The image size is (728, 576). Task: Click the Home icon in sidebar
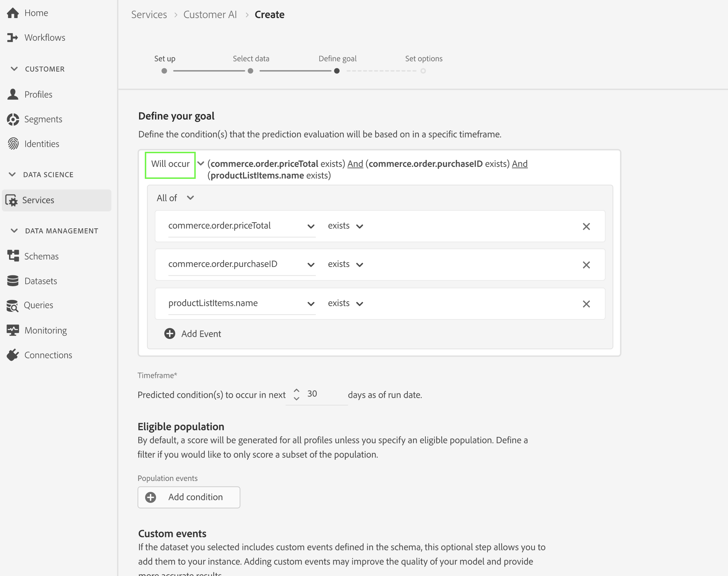point(13,13)
